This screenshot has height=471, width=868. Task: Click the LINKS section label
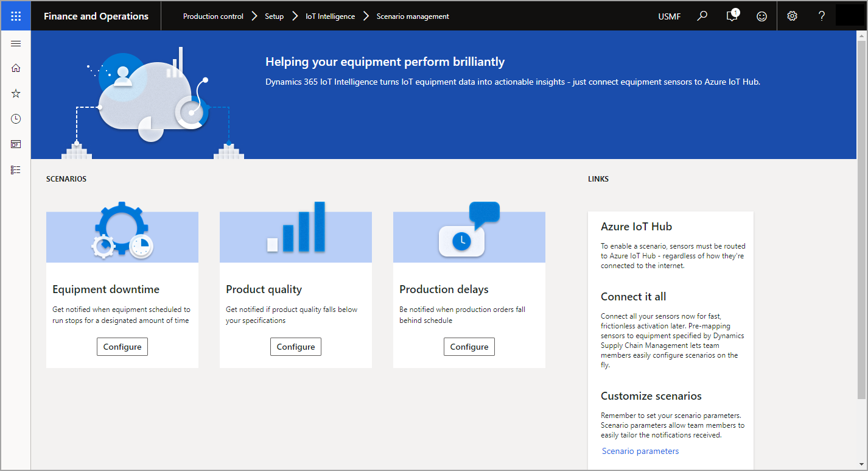click(598, 179)
